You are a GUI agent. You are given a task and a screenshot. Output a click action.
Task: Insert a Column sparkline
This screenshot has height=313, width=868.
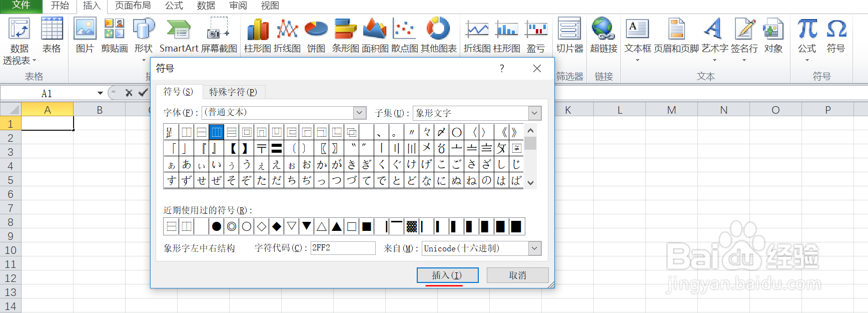507,35
